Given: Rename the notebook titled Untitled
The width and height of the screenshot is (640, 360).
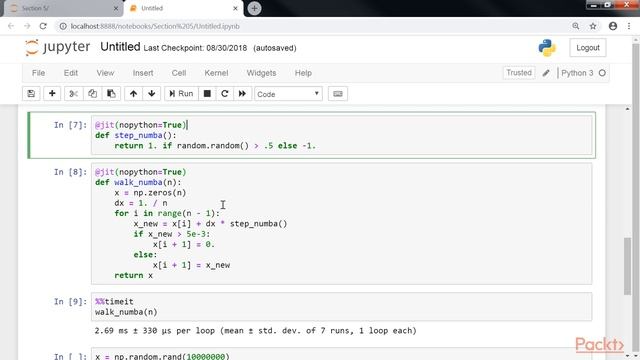Looking at the screenshot, I should coord(120,47).
